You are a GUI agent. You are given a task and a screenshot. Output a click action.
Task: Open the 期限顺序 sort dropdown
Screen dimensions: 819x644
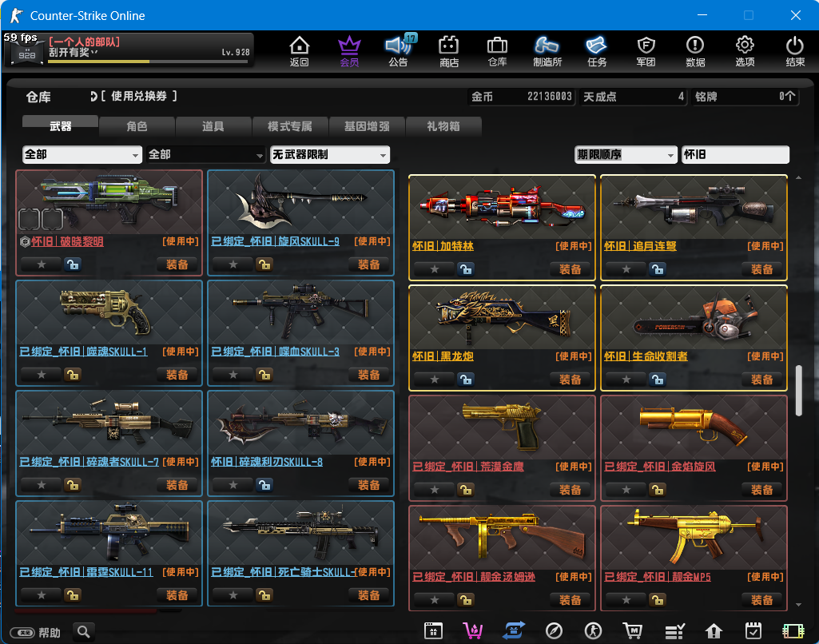click(625, 154)
